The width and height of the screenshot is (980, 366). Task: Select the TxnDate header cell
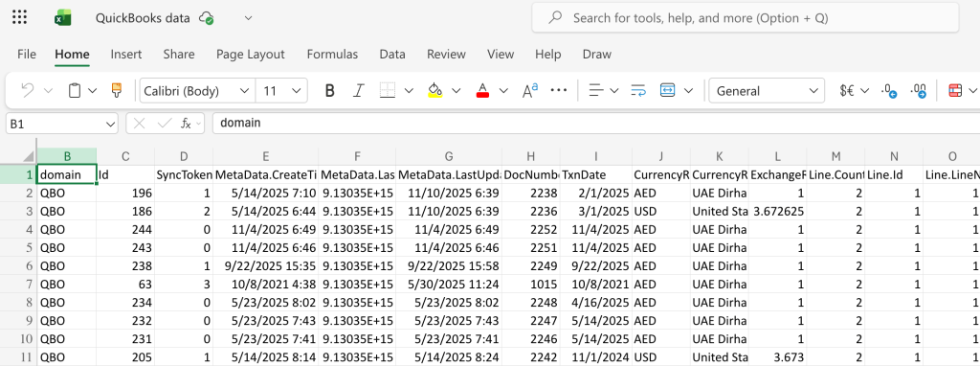596,174
